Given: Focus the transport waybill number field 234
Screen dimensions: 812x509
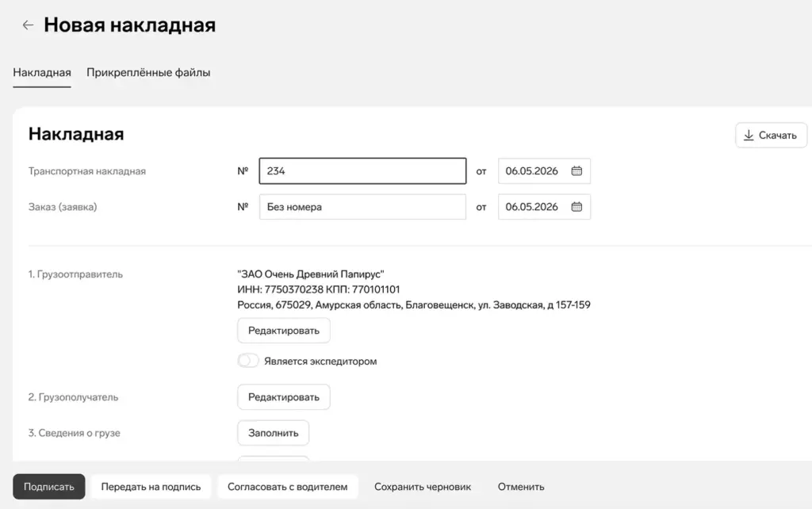Looking at the screenshot, I should [x=362, y=171].
